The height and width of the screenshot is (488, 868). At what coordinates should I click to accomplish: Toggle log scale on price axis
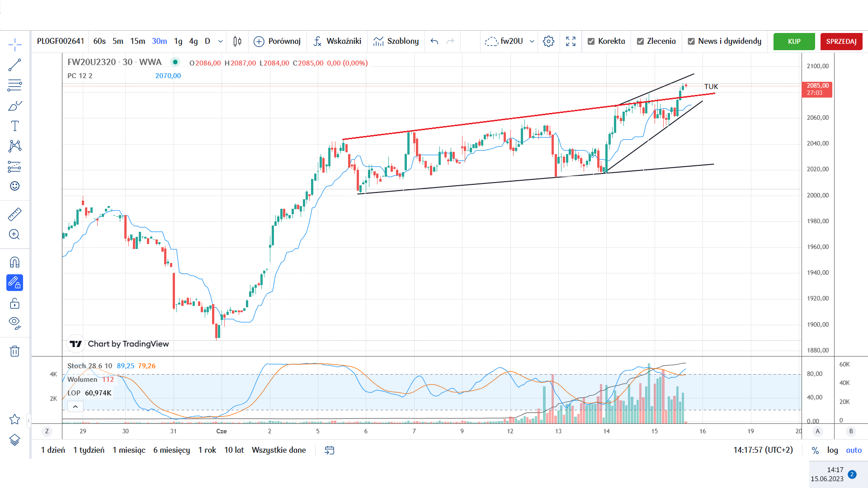click(832, 450)
